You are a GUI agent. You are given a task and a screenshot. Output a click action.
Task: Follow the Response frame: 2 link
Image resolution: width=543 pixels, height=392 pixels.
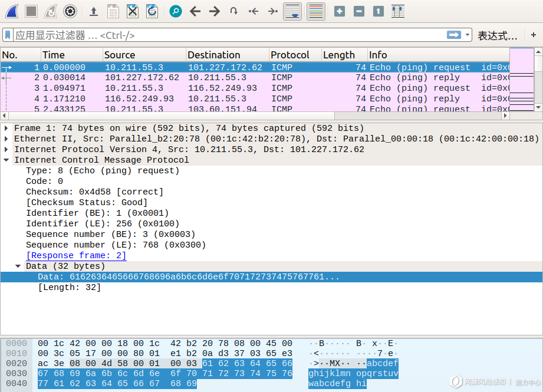pyautogui.click(x=76, y=256)
